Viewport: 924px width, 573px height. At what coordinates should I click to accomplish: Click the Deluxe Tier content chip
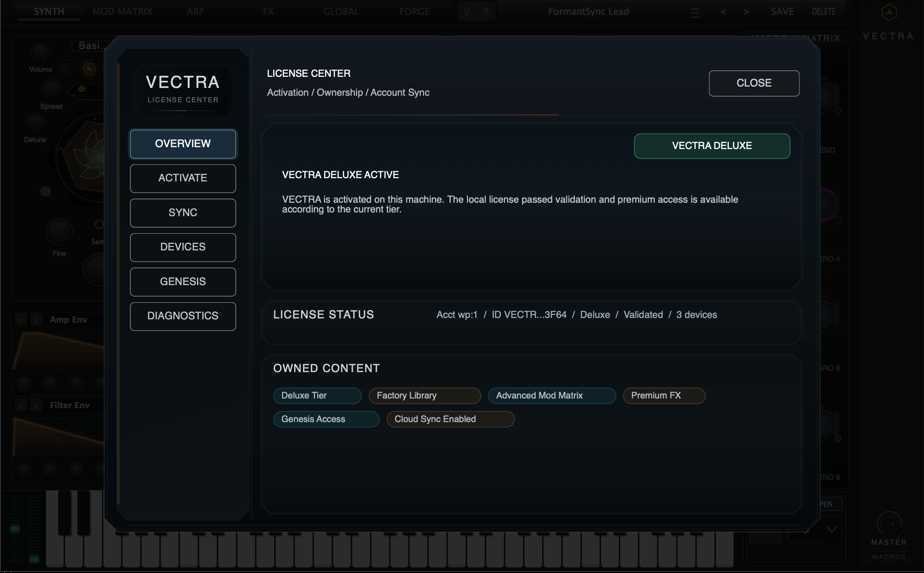tap(317, 396)
